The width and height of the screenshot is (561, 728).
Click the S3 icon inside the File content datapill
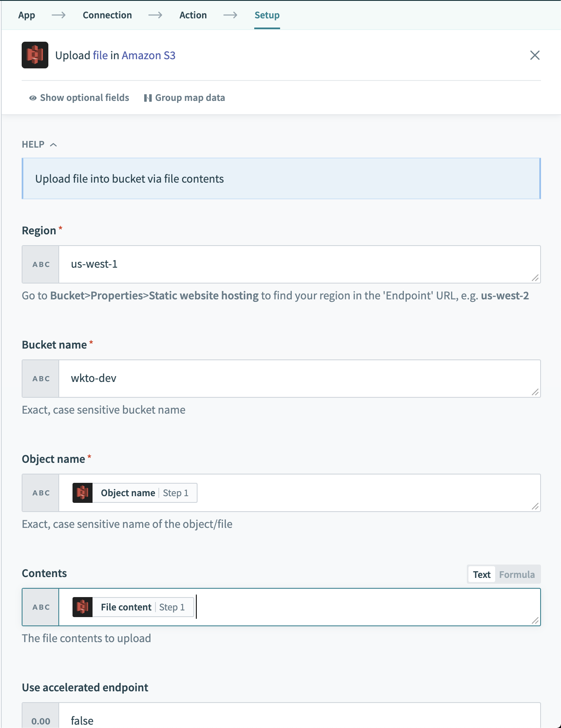click(82, 607)
